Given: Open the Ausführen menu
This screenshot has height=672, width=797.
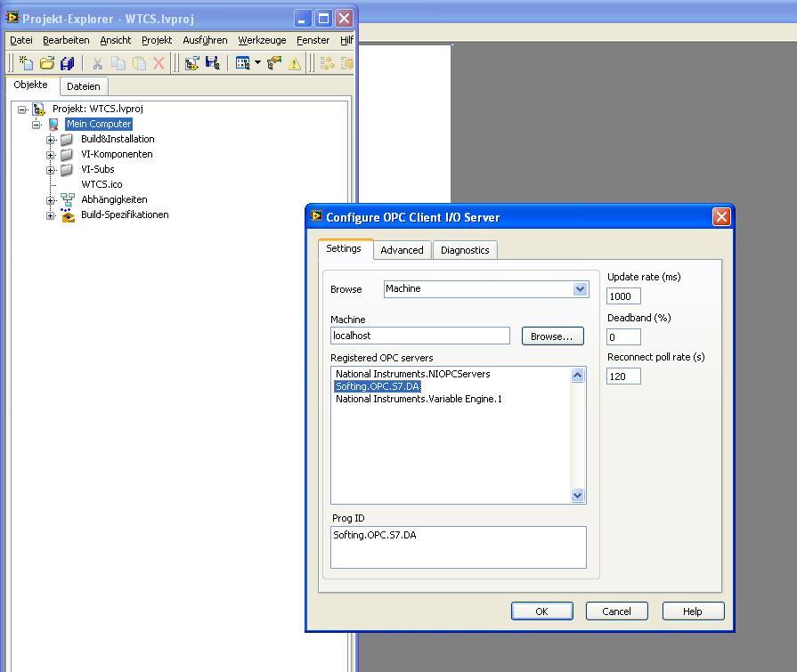Looking at the screenshot, I should (205, 40).
